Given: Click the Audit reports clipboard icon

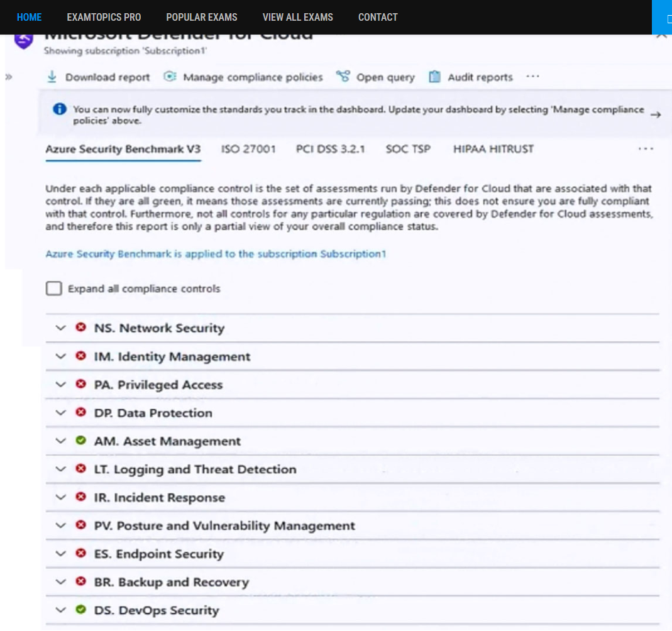Looking at the screenshot, I should click(x=434, y=77).
